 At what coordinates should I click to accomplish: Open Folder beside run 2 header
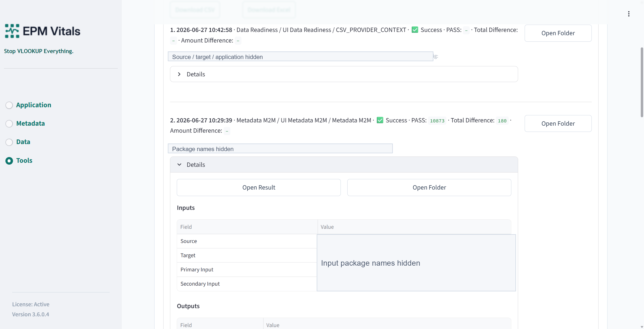[x=558, y=123]
